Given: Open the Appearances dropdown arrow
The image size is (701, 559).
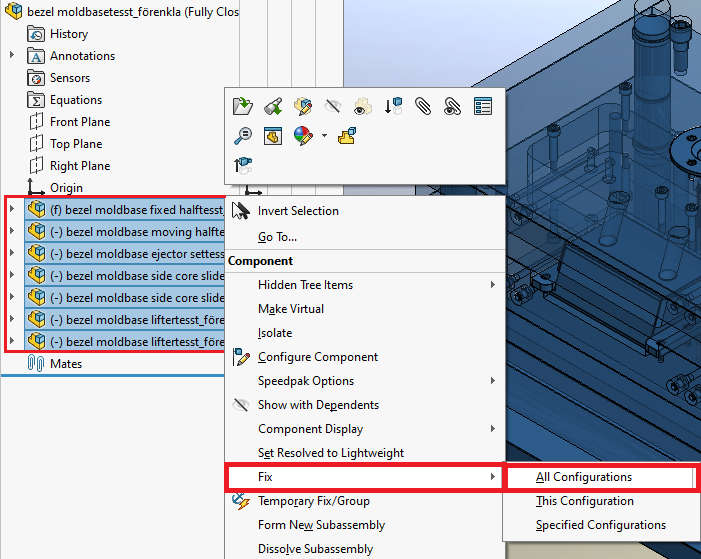Looking at the screenshot, I should pos(324,136).
